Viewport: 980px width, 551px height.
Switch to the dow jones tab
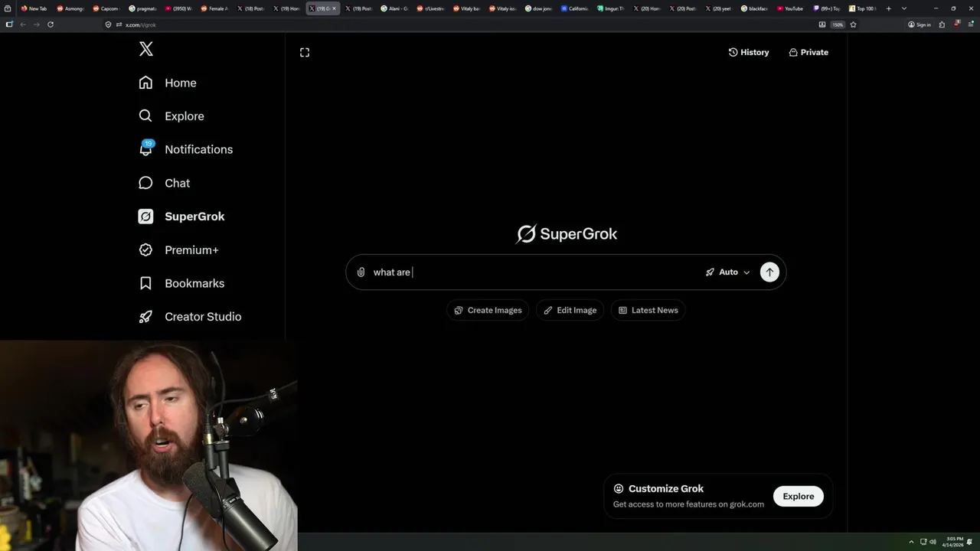[538, 8]
